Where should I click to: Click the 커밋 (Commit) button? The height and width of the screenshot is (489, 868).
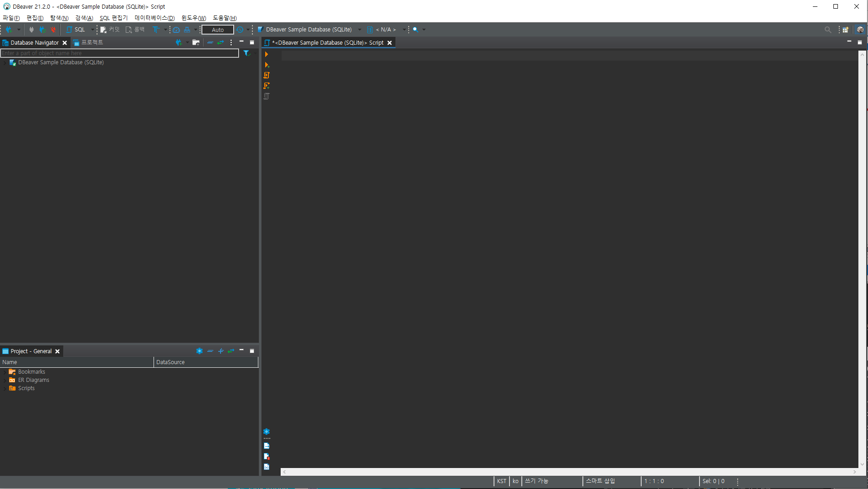click(110, 30)
